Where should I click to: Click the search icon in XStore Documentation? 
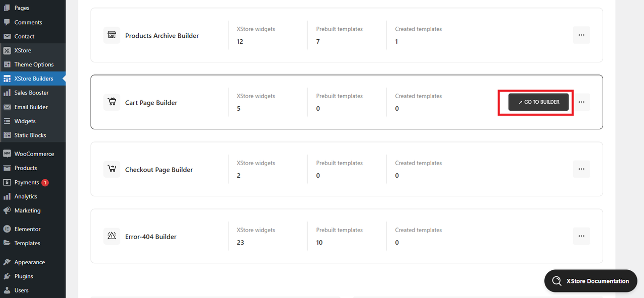556,281
